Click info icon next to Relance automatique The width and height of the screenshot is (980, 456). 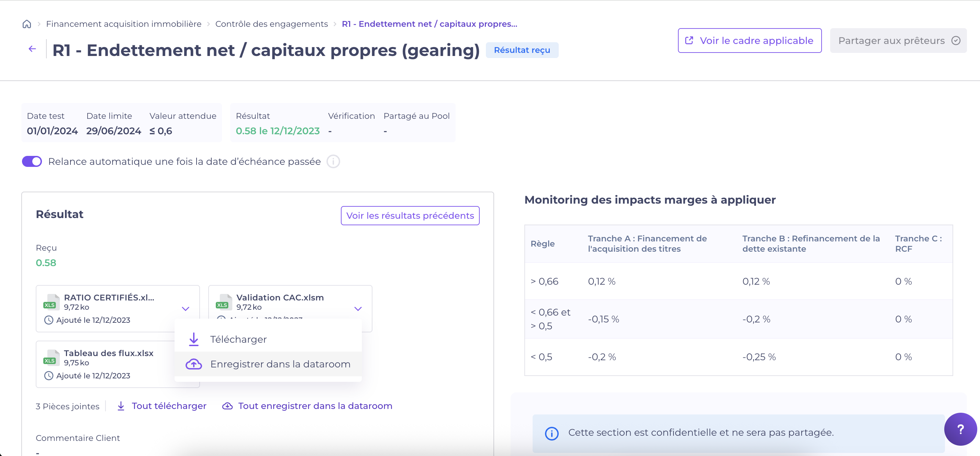coord(333,162)
